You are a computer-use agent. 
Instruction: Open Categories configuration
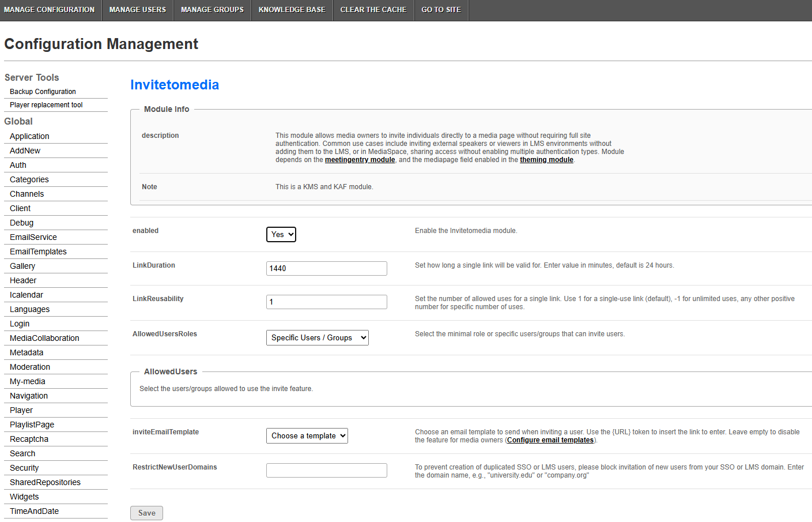pyautogui.click(x=29, y=179)
